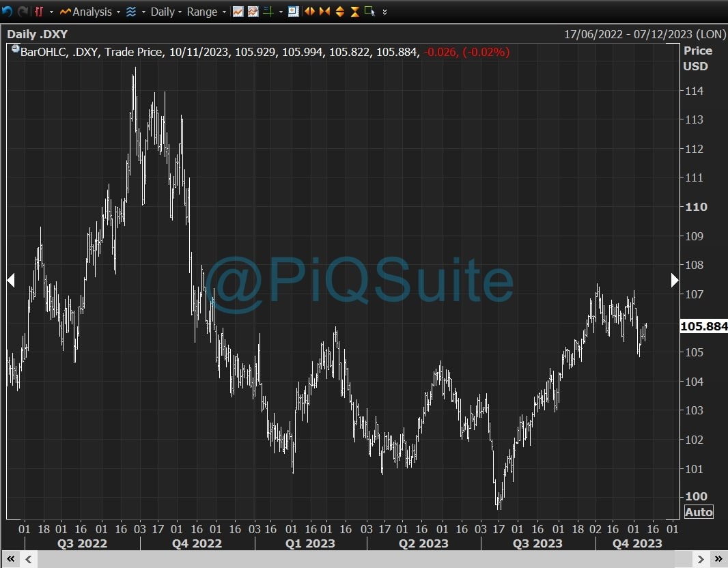This screenshot has width=728, height=568.
Task: Click vertical compress orange arrows icon
Action: click(x=354, y=12)
